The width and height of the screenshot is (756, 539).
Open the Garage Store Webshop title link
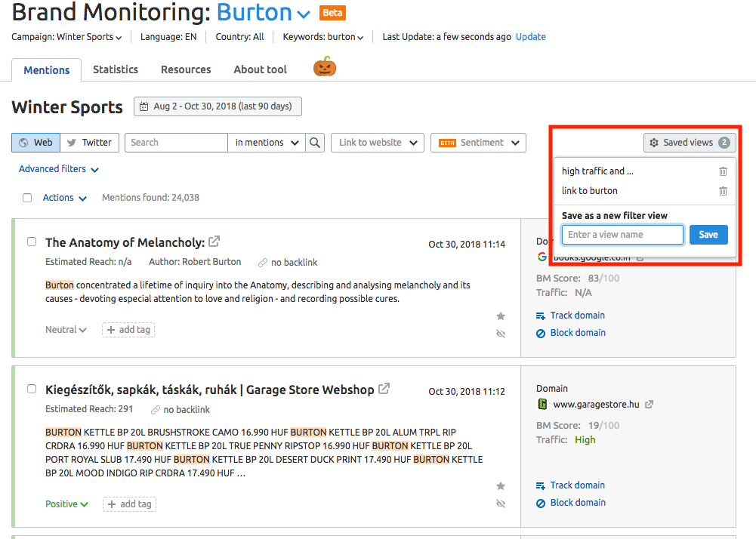click(x=210, y=390)
